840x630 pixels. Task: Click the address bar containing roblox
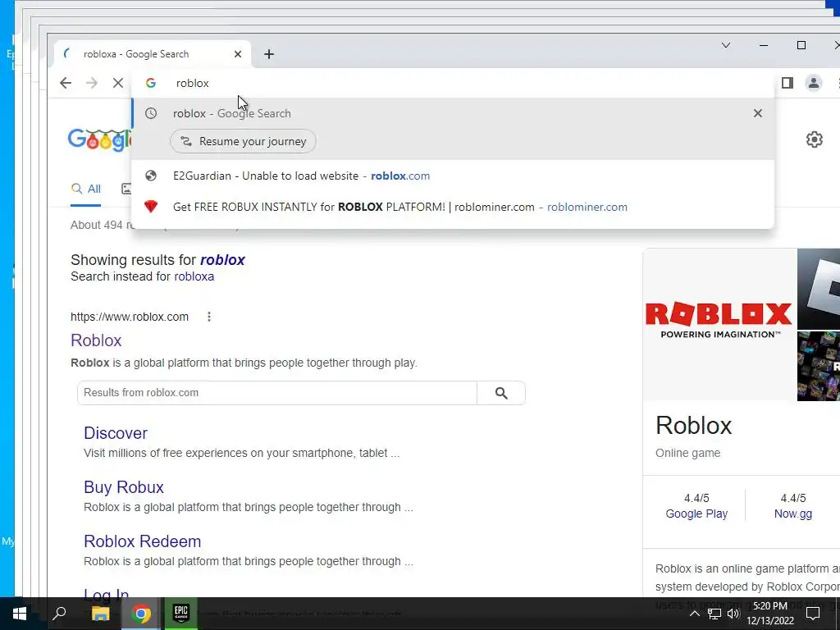click(x=453, y=83)
